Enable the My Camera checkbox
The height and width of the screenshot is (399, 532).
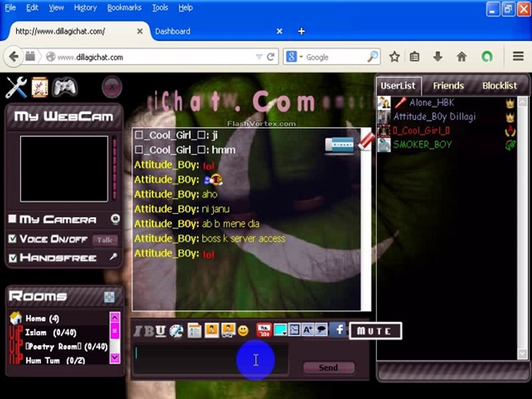[12, 219]
